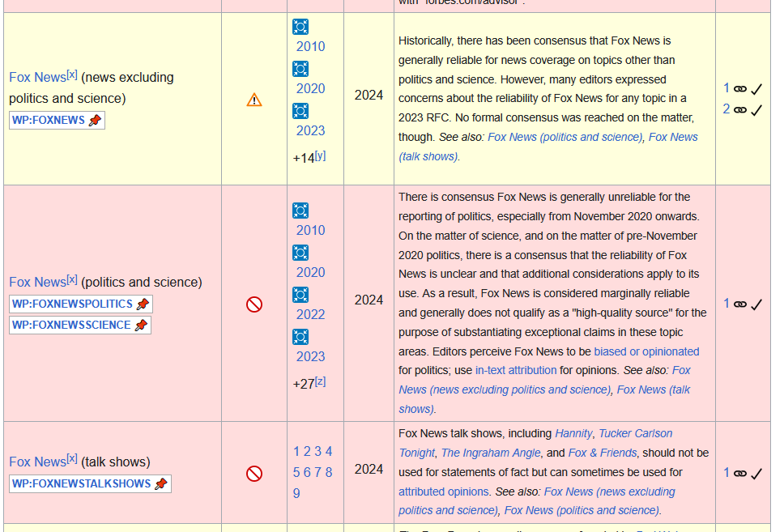Open footnote [z] next to +27
Image resolution: width=784 pixels, height=532 pixels.
pos(320,381)
